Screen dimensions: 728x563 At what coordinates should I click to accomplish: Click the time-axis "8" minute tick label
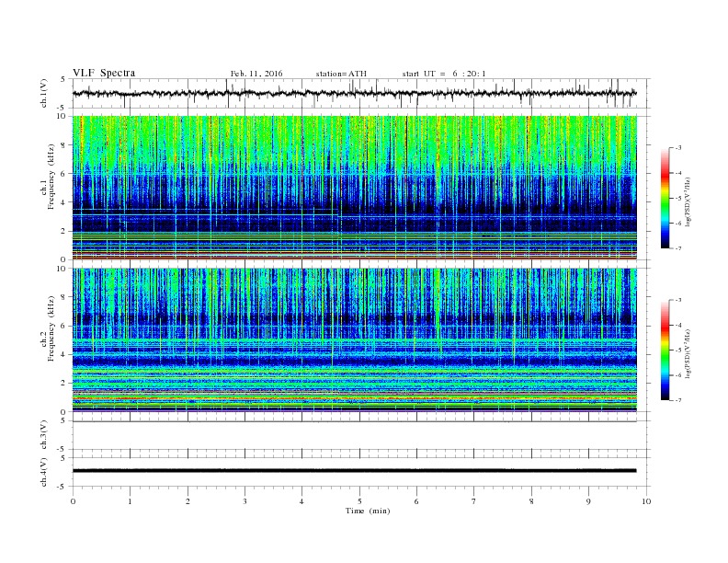pos(531,501)
